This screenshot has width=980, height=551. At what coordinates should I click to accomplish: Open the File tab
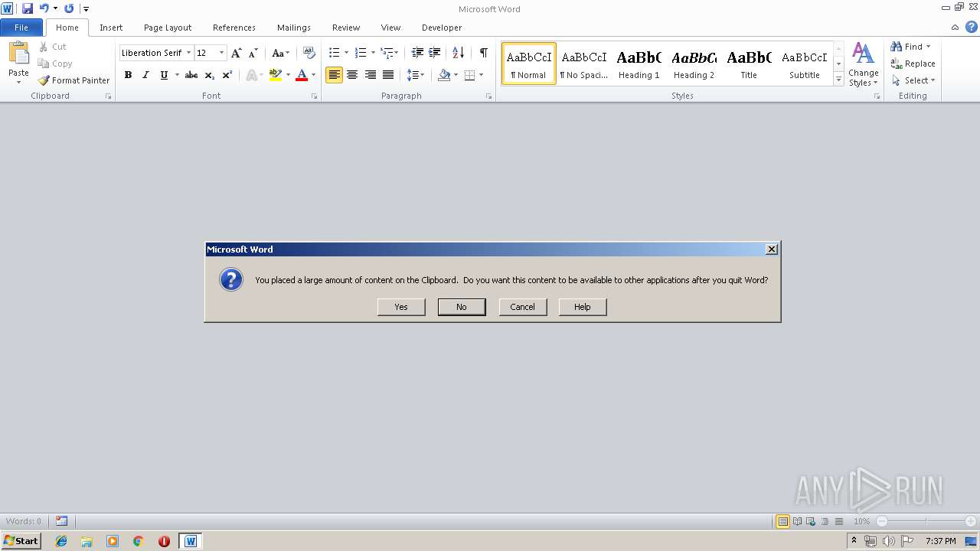[x=21, y=28]
